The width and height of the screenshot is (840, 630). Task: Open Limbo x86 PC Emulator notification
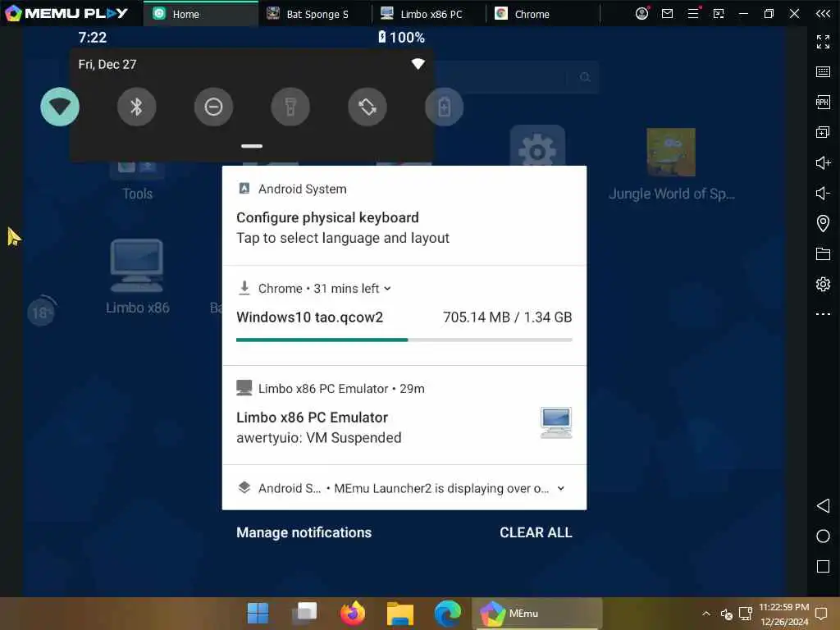(404, 416)
